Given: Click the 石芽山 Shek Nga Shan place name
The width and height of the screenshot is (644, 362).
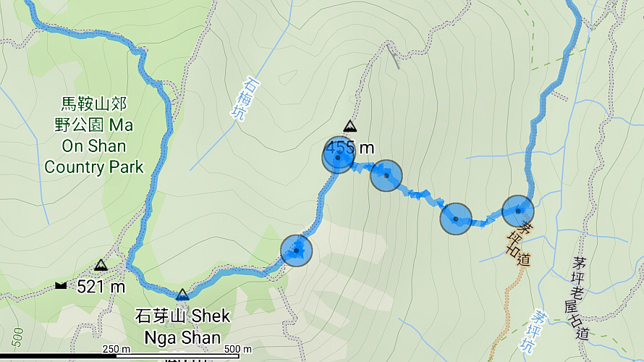Looking at the screenshot, I should 183,327.
